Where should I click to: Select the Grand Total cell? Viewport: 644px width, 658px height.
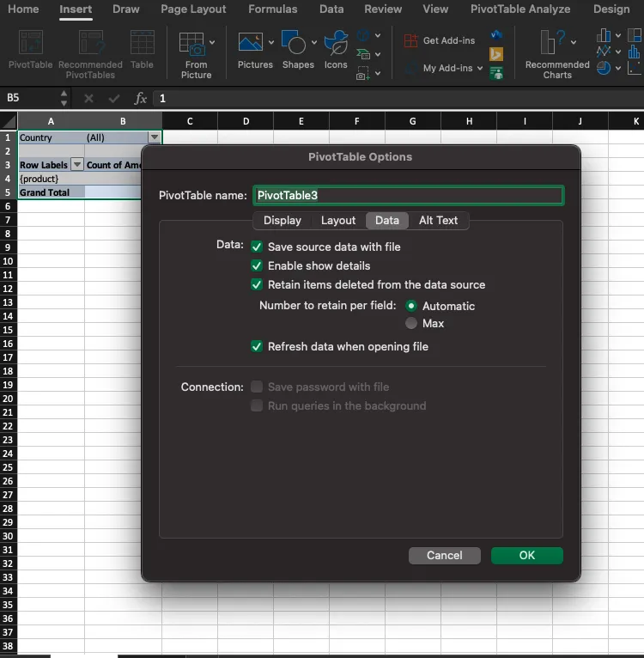(52, 192)
